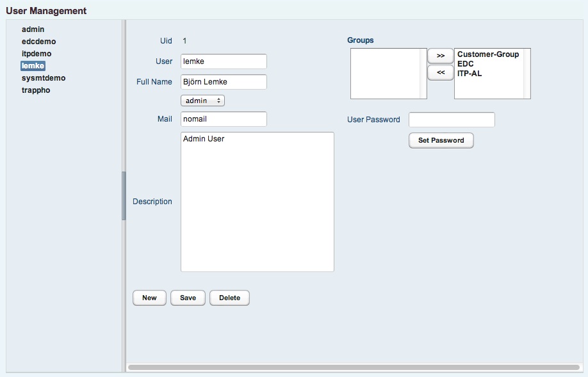The image size is (588, 377).
Task: Click inside the Description text area
Action: pos(257,202)
